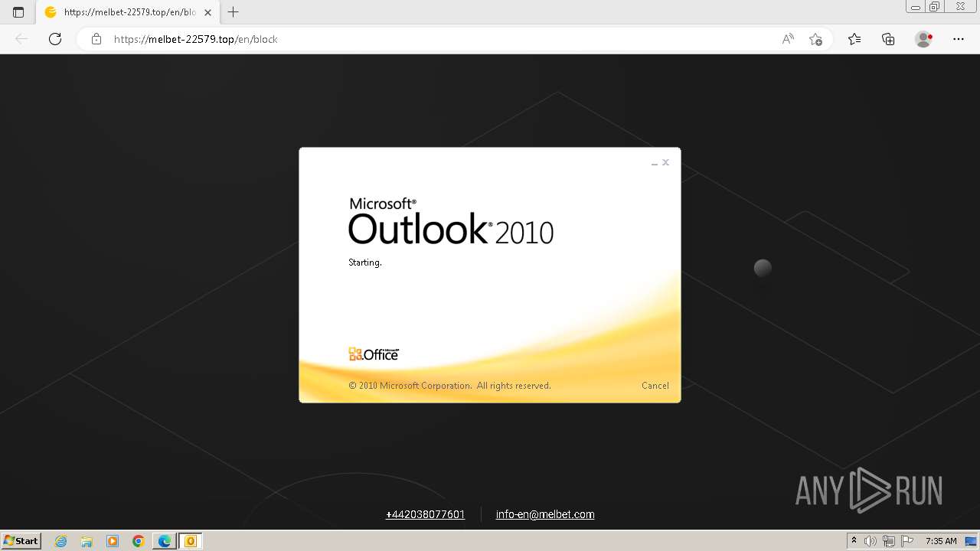Open the Windows Start menu

point(21,540)
